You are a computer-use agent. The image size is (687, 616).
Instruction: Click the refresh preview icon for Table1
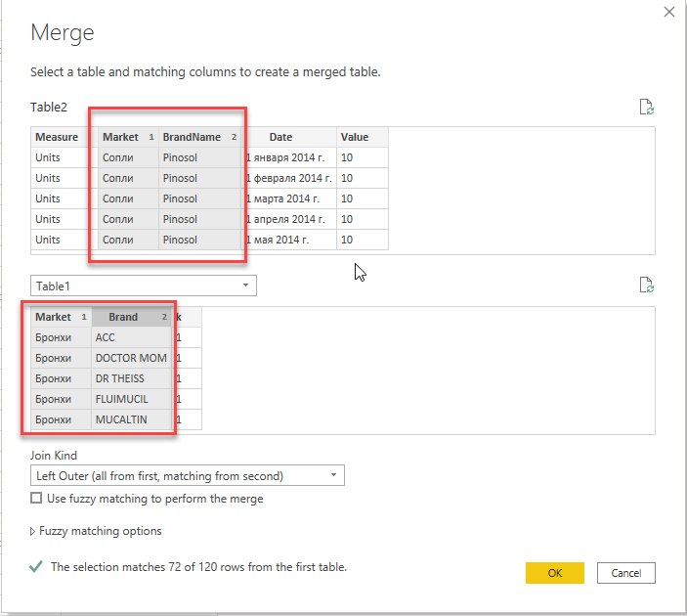tap(647, 285)
